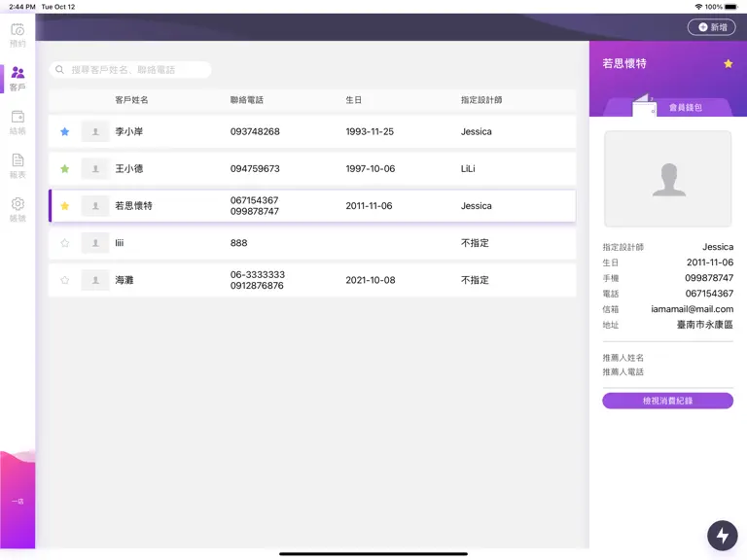Click 聯絡電話 column header
This screenshot has height=560, width=747.
247,100
